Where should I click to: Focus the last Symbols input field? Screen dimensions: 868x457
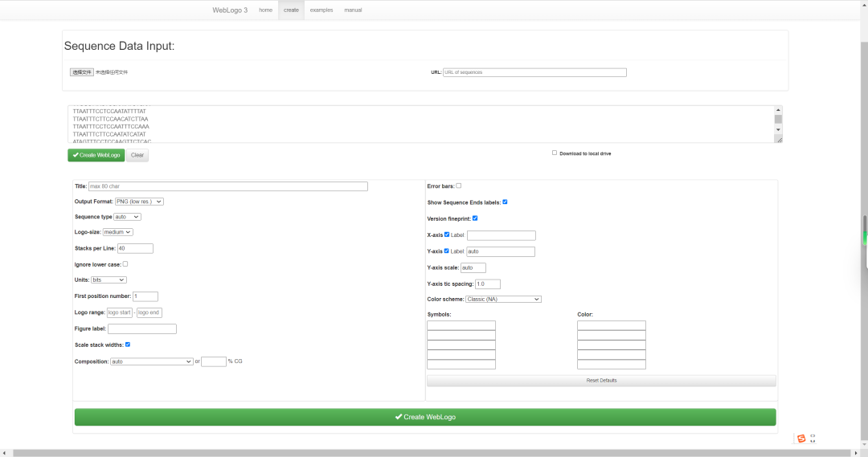(x=461, y=365)
